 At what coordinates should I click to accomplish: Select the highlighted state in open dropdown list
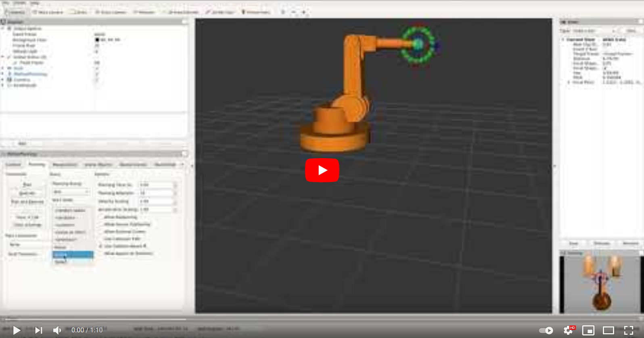pos(73,255)
